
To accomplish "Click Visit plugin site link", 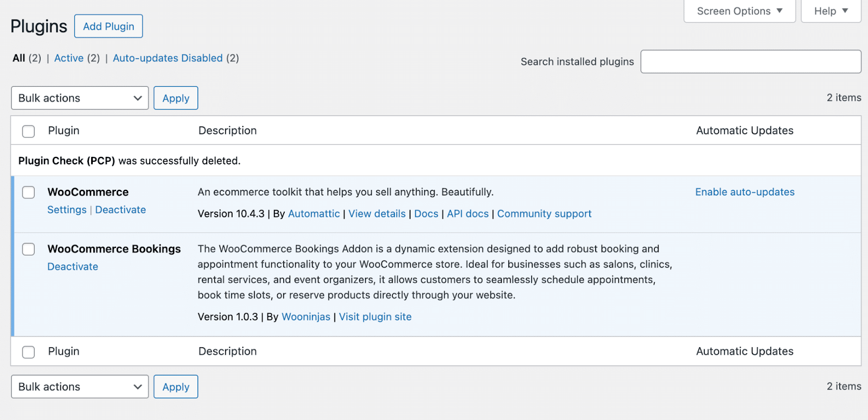I will [375, 317].
